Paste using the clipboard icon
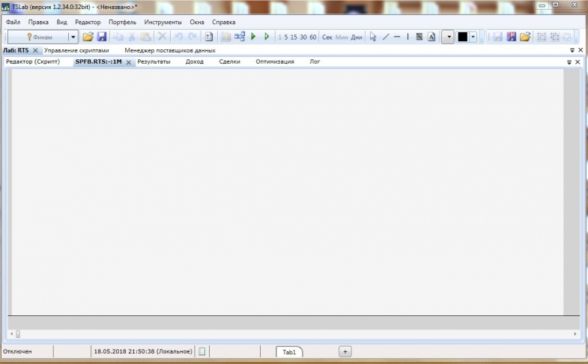This screenshot has width=588, height=364. pos(145,37)
